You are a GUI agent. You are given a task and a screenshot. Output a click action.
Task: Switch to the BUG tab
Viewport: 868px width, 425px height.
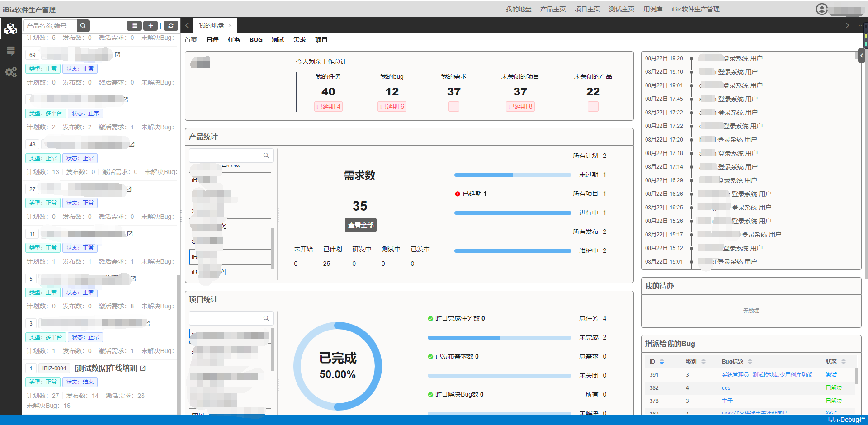(256, 40)
